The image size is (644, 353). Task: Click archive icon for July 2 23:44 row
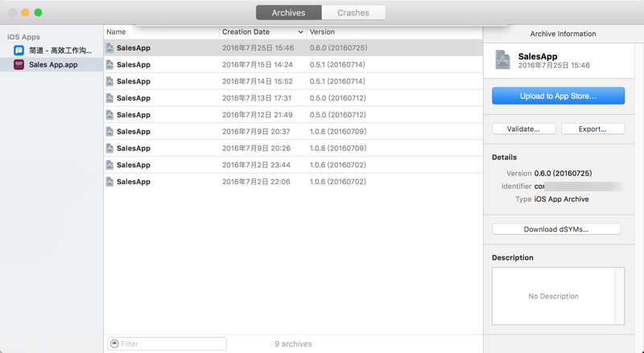[109, 165]
